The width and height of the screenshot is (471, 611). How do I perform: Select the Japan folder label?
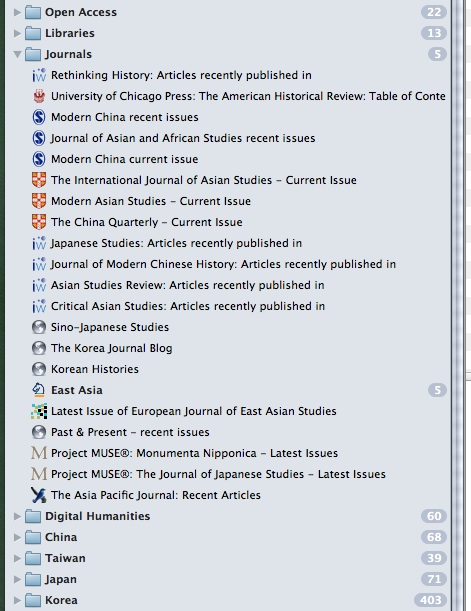pos(61,579)
